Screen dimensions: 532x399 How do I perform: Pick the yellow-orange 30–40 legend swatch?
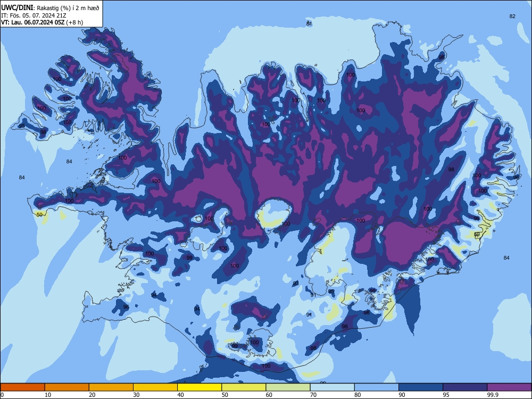pos(155,387)
